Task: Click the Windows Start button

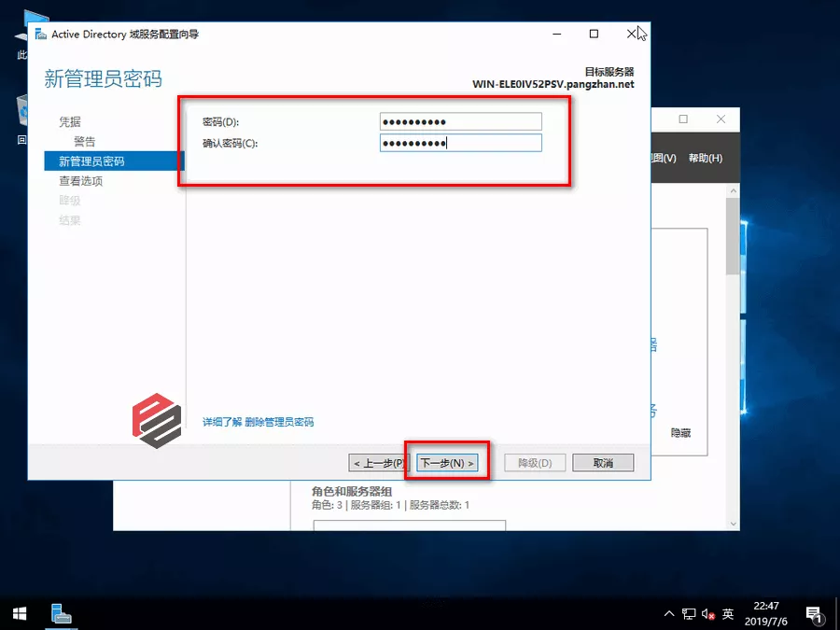Action: click(x=20, y=613)
